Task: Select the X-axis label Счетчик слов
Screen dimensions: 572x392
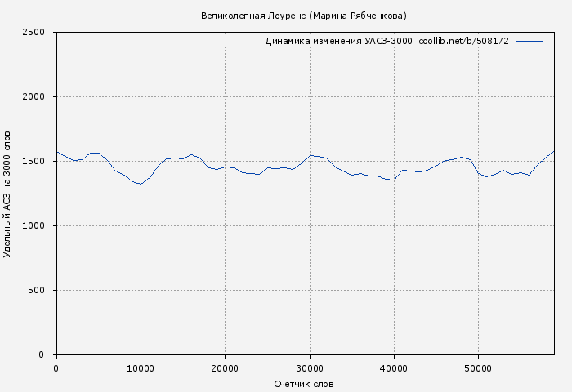Action: (x=304, y=384)
